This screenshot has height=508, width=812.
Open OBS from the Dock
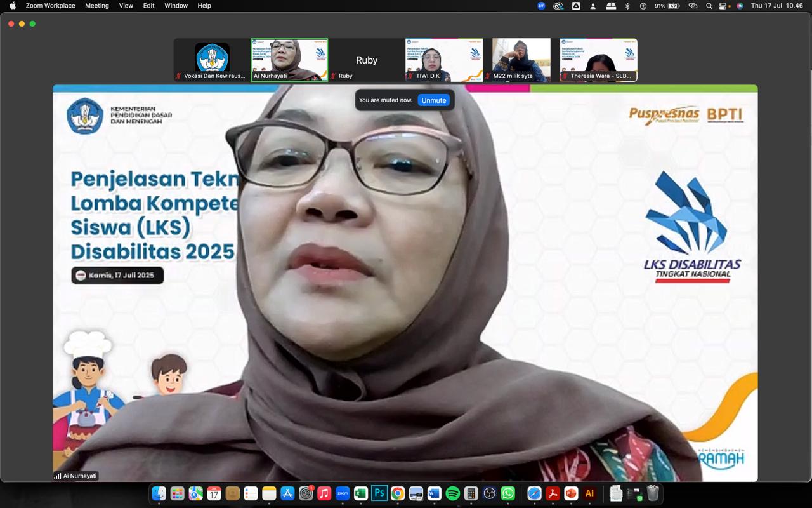click(x=489, y=493)
